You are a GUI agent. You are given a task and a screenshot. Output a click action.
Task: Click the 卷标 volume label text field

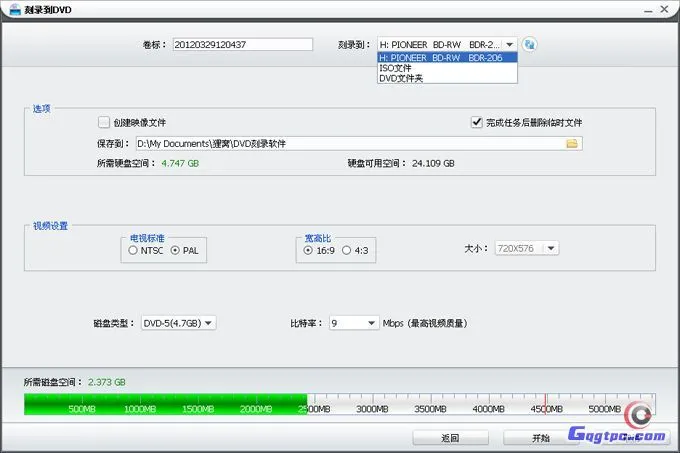(242, 44)
